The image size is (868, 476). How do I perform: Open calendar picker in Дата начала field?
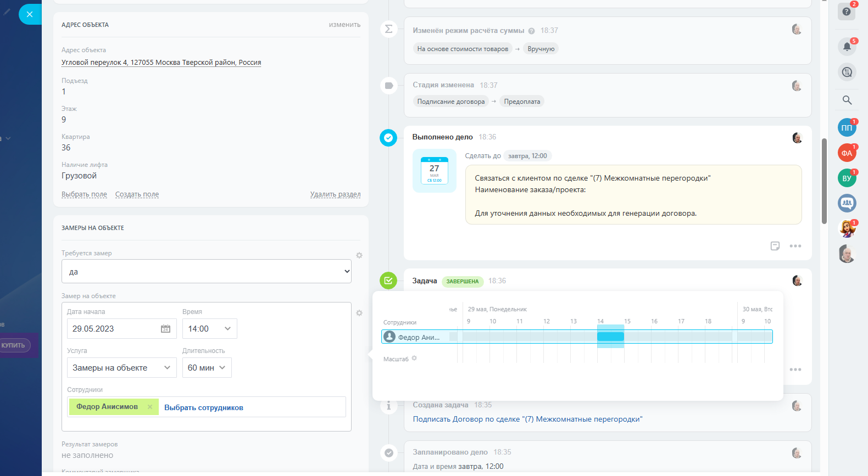[165, 329]
